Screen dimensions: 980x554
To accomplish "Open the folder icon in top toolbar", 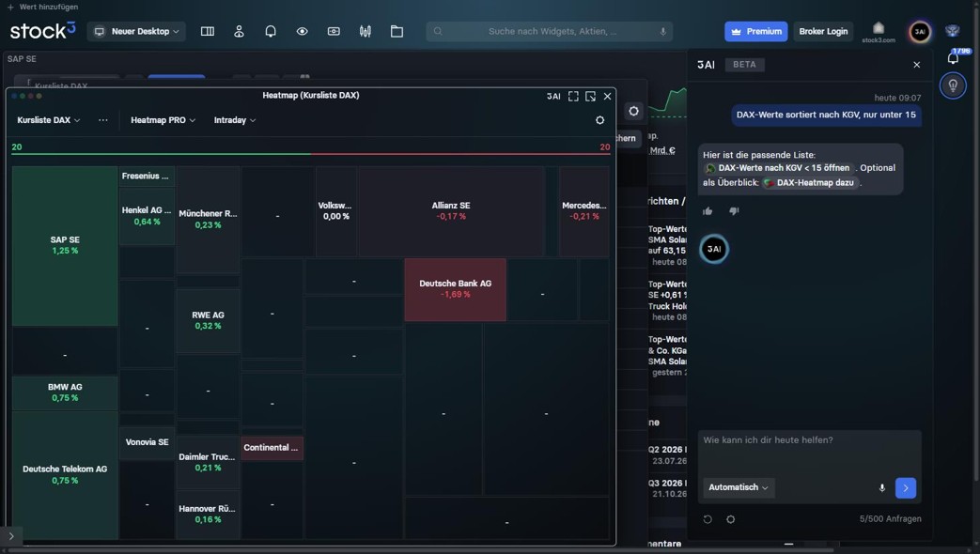I will tap(397, 31).
